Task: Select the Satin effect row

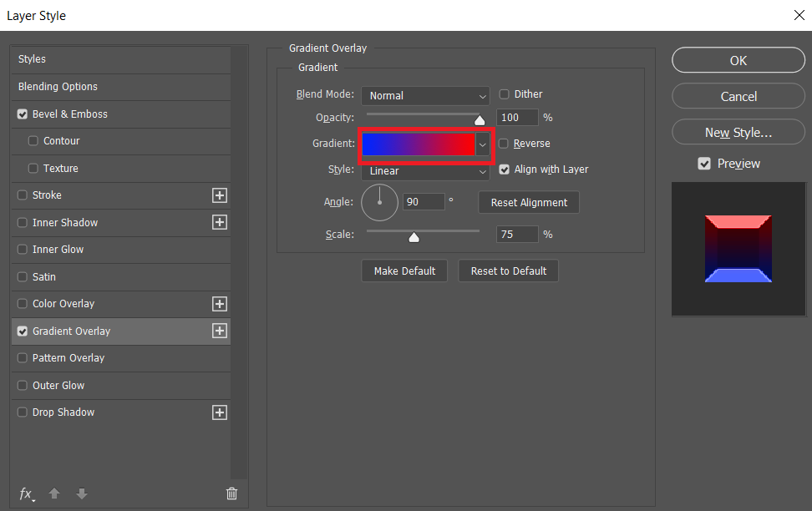Action: coord(121,277)
